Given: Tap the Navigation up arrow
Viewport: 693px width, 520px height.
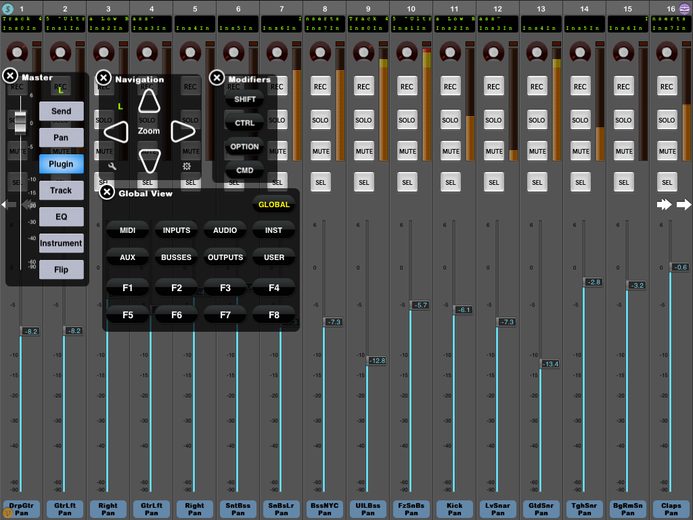Looking at the screenshot, I should click(x=149, y=101).
